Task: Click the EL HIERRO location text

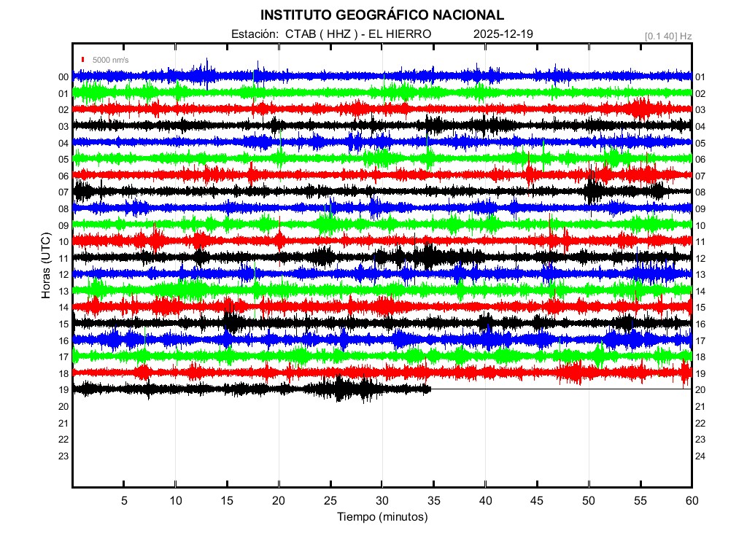Action: (x=401, y=34)
